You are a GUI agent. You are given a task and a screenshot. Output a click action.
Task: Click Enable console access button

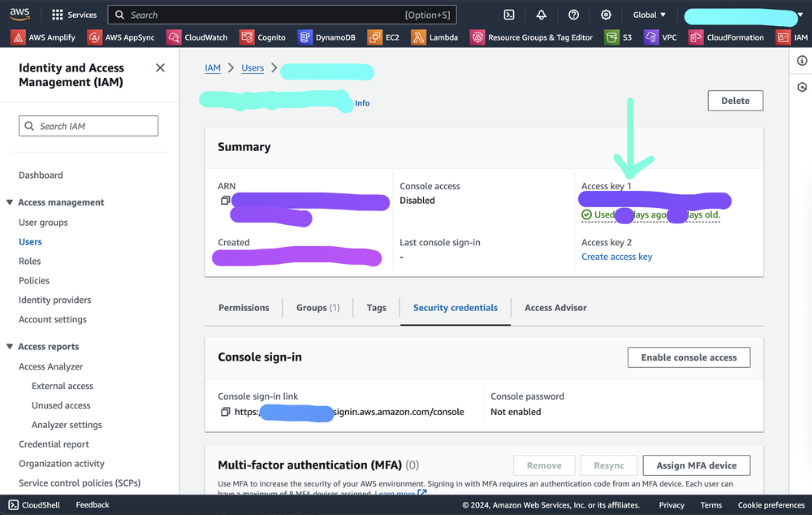[689, 357]
